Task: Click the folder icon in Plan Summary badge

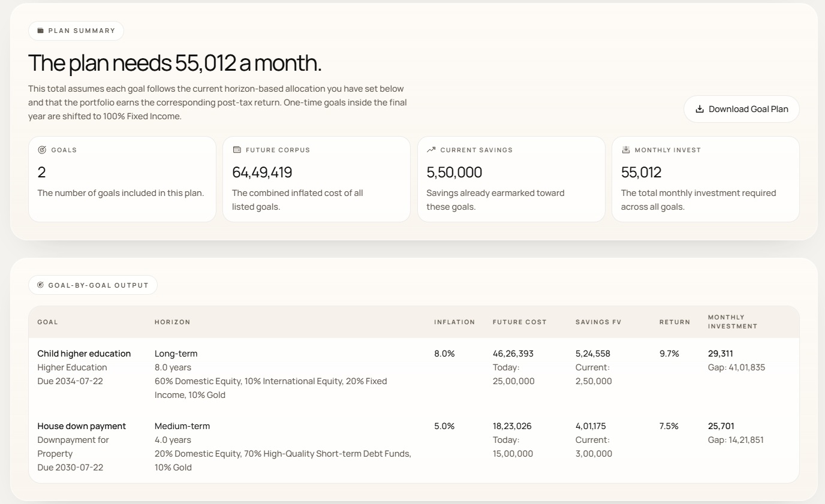Action: (x=41, y=31)
